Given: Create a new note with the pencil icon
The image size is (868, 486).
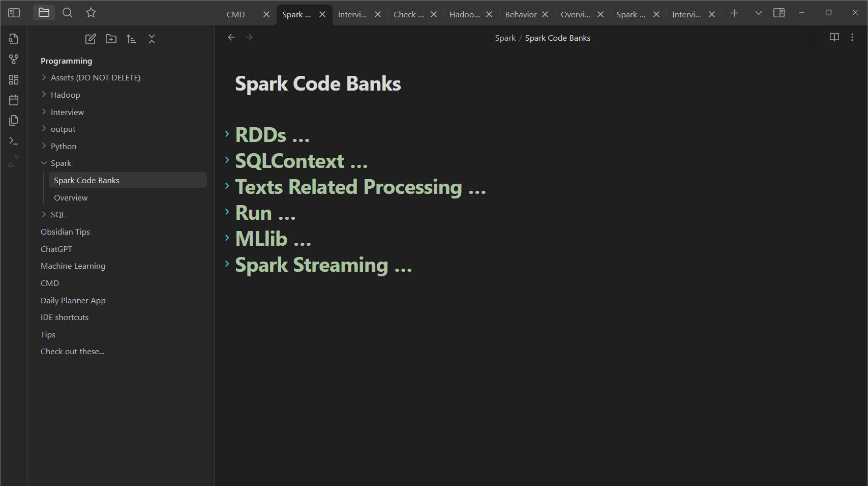Looking at the screenshot, I should coord(91,39).
